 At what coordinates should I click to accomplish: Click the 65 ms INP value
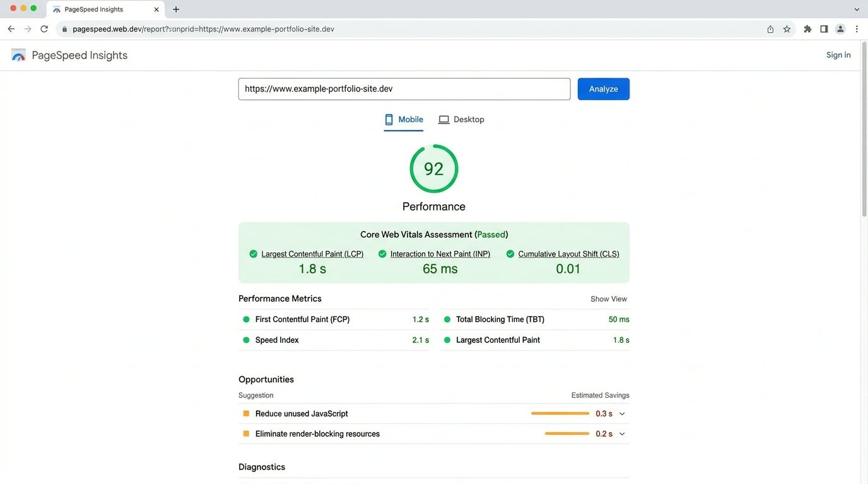coord(440,269)
